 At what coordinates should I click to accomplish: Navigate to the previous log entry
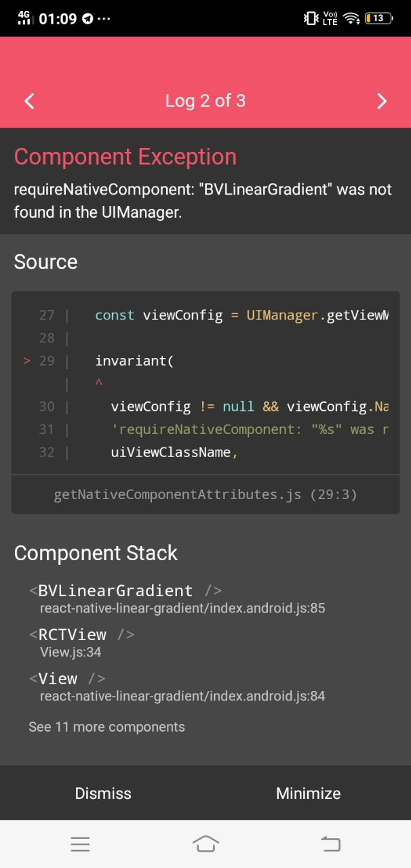(28, 100)
